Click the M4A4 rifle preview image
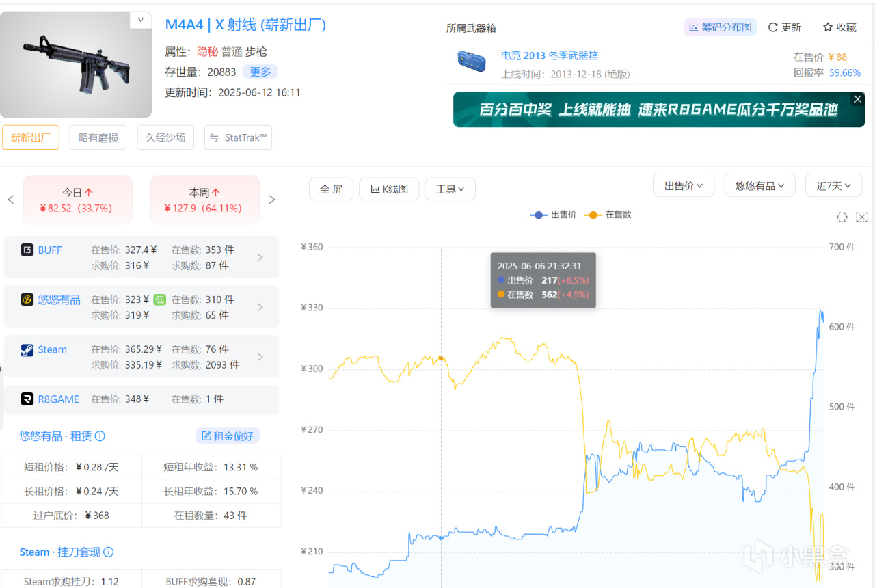This screenshot has height=588, width=875. pos(75,65)
